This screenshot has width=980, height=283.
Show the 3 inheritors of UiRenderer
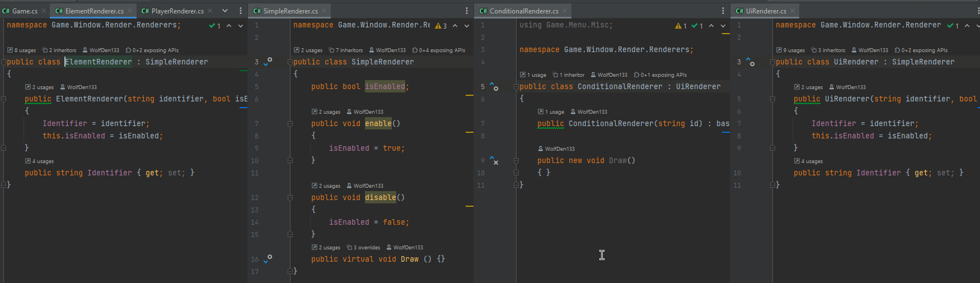coord(828,50)
